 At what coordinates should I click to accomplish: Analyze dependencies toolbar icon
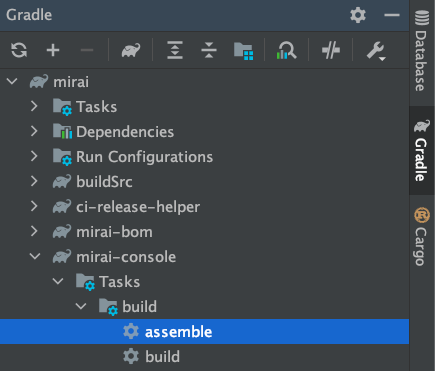(x=286, y=51)
